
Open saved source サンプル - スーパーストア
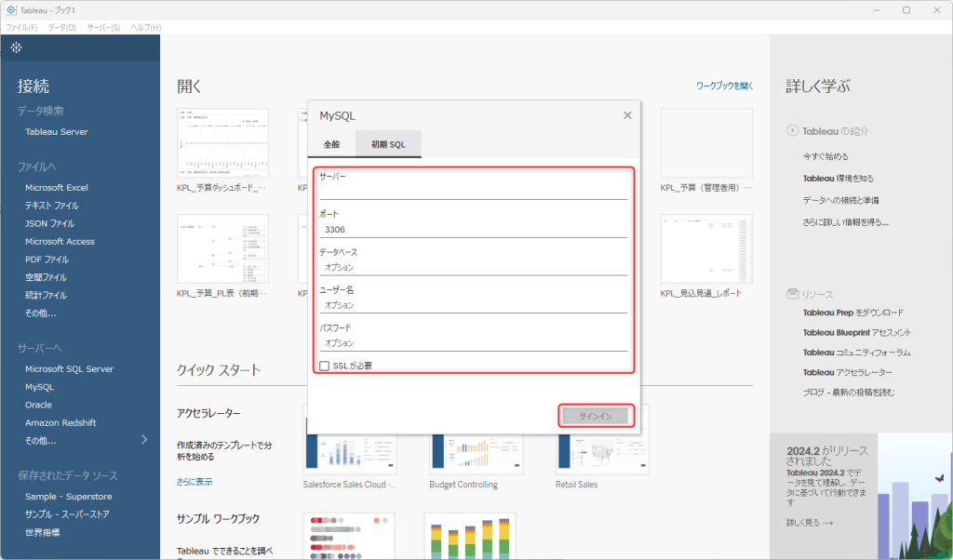67,513
